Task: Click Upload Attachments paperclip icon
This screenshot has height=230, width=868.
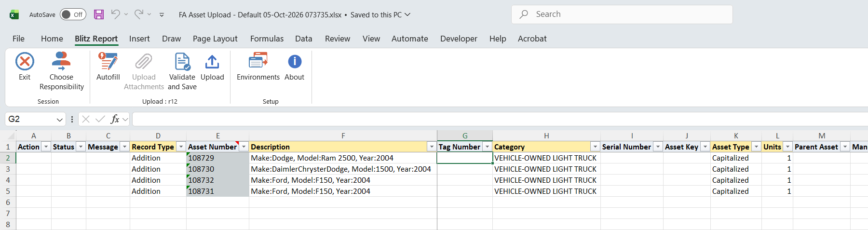Action: 144,62
